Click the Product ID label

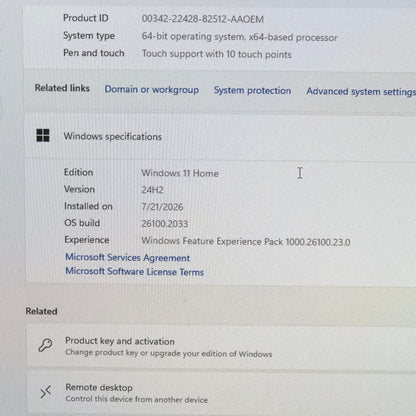(86, 18)
